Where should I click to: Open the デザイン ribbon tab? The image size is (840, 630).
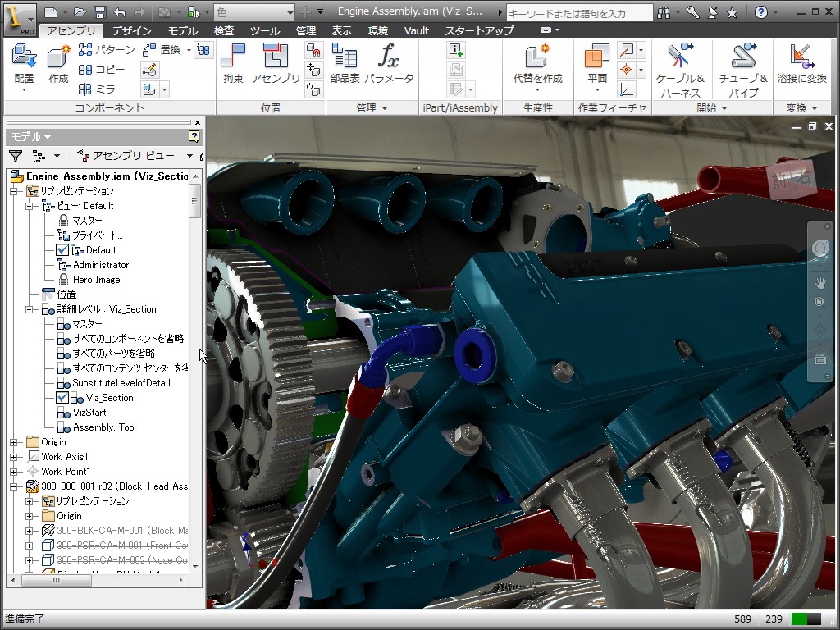pos(132,31)
